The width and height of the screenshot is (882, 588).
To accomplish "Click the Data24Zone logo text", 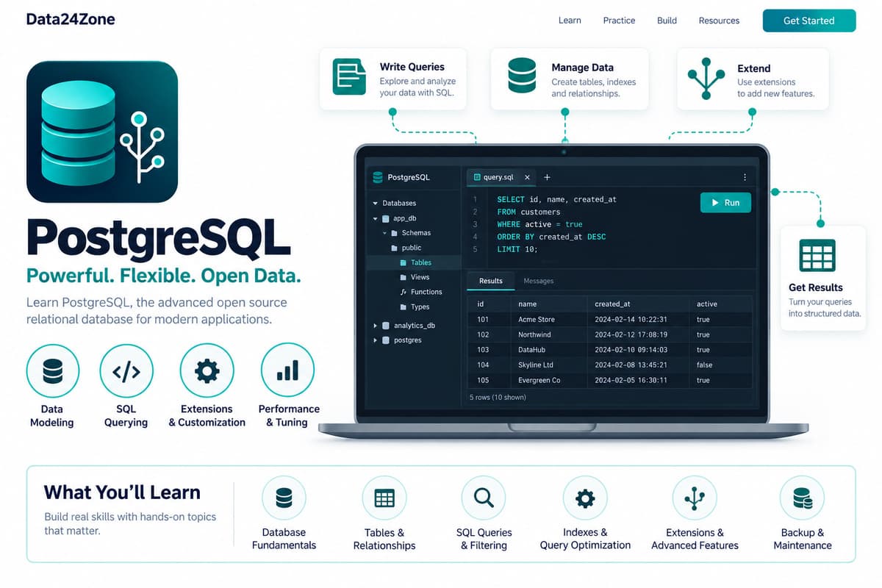I will click(71, 19).
